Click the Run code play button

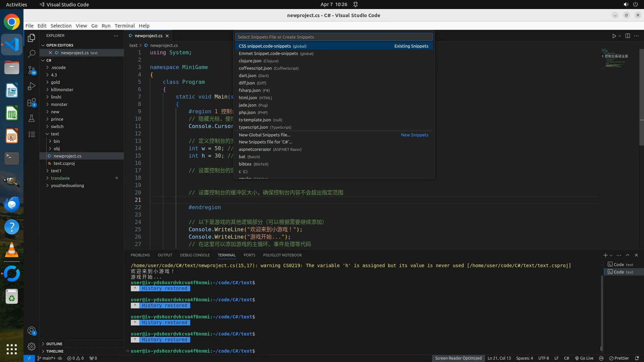(614, 36)
